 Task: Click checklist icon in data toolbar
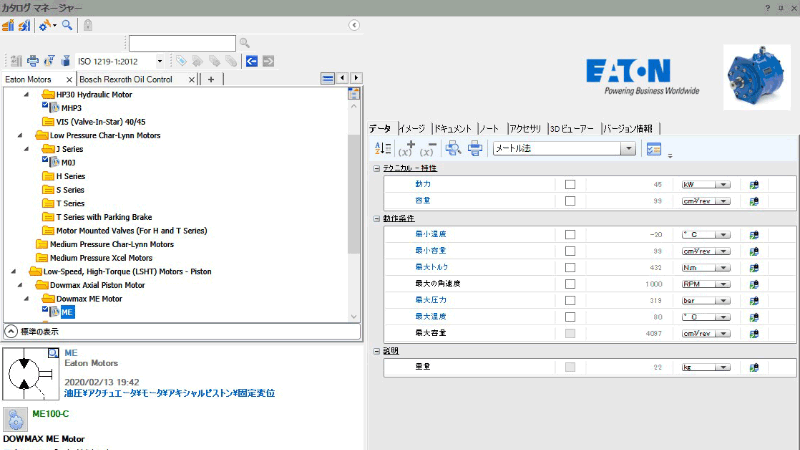[x=654, y=149]
